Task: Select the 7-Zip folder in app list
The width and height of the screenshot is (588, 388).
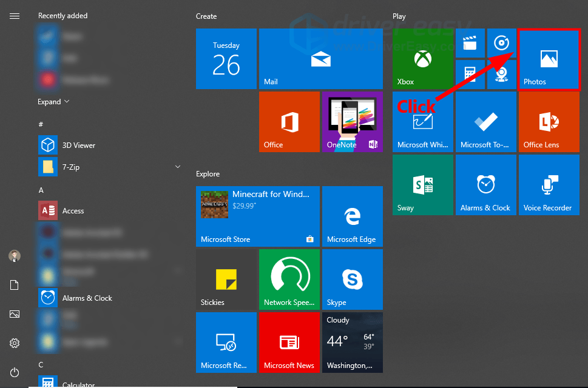Action: (109, 167)
